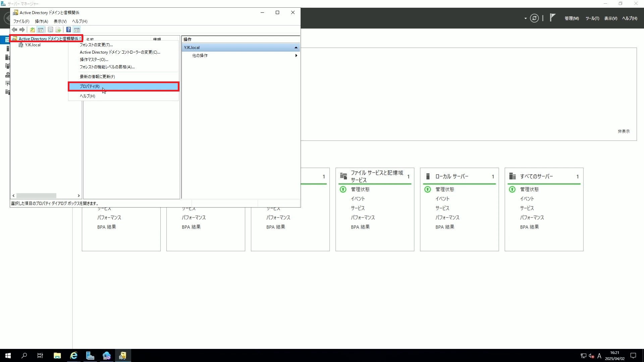Click the Export list toolbar icon

coord(58,30)
